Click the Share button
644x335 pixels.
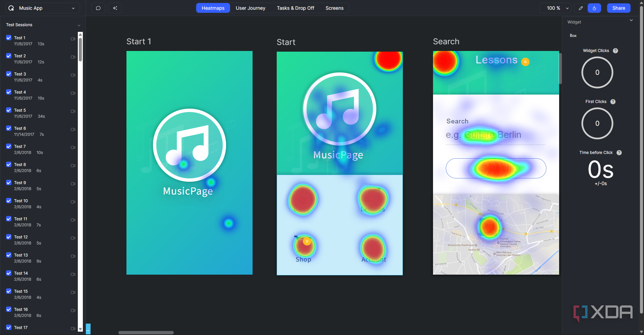(x=619, y=8)
